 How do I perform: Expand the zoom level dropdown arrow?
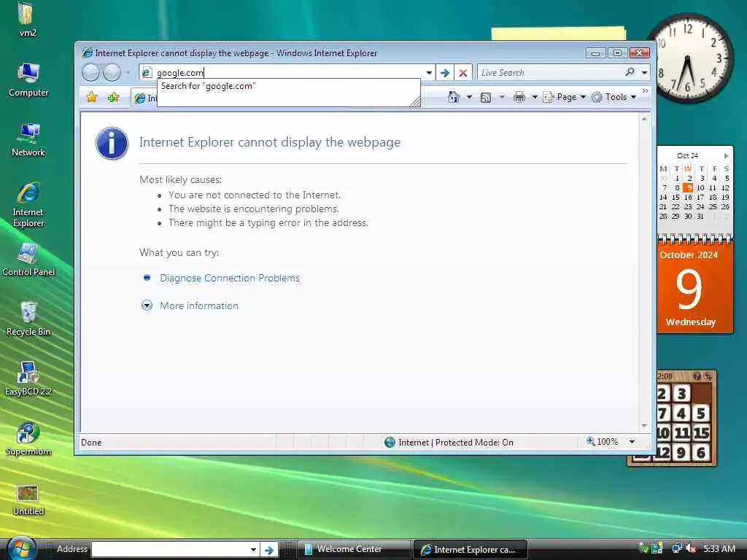632,442
